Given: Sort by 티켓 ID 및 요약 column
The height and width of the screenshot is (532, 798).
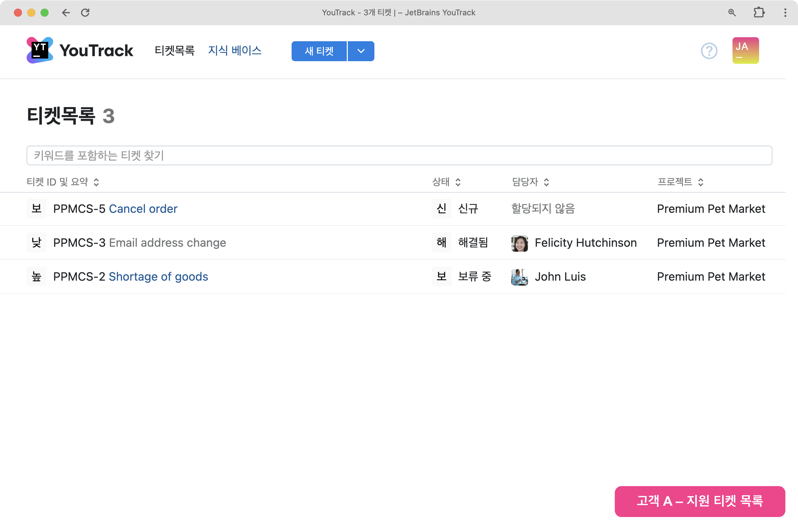Looking at the screenshot, I should click(x=63, y=182).
